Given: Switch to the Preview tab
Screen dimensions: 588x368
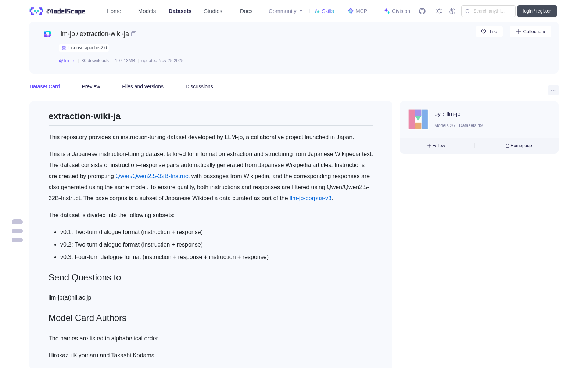Looking at the screenshot, I should 91,86.
